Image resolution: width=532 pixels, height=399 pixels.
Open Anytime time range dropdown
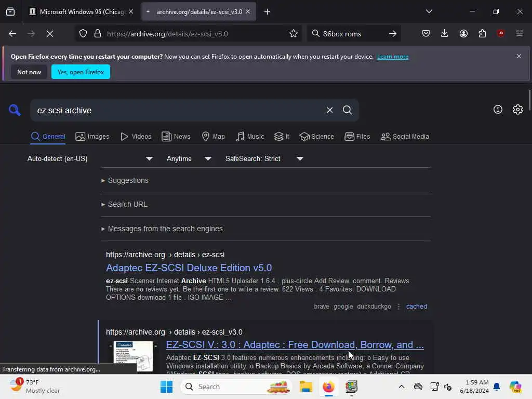[x=189, y=159]
